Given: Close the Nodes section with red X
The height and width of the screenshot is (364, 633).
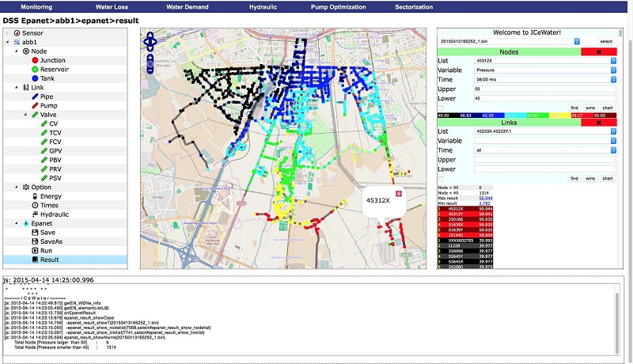Looking at the screenshot, I should click(599, 52).
